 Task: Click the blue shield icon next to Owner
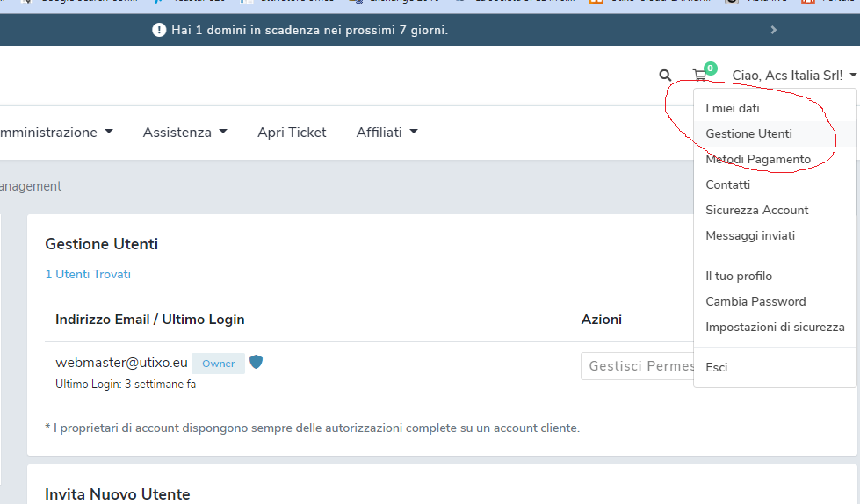256,362
